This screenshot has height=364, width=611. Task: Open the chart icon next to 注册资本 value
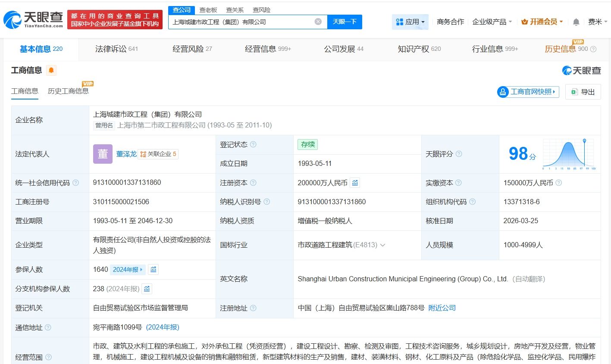click(x=355, y=183)
